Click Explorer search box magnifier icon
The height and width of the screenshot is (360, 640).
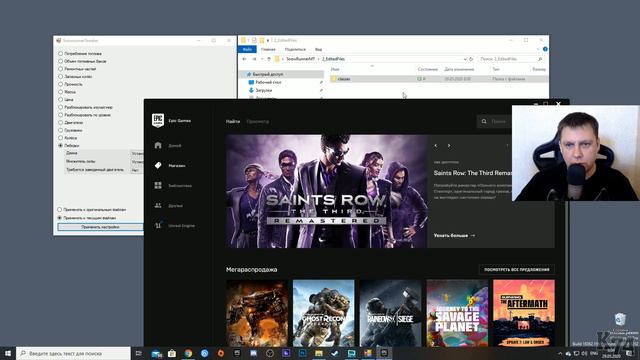coord(540,59)
